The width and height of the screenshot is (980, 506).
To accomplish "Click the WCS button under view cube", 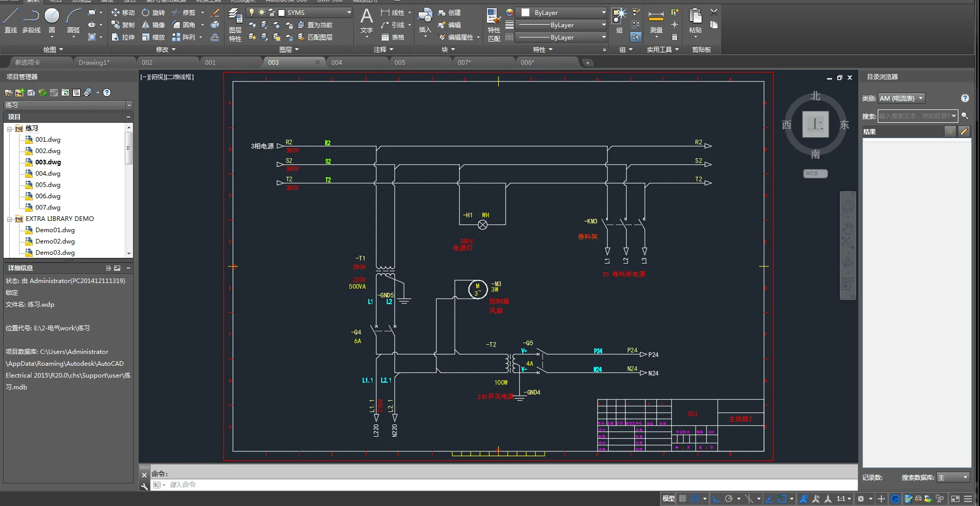I will [815, 174].
